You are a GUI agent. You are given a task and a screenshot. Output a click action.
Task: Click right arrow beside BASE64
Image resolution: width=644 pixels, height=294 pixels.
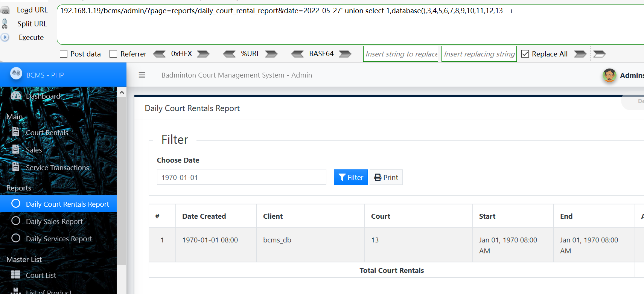click(345, 54)
